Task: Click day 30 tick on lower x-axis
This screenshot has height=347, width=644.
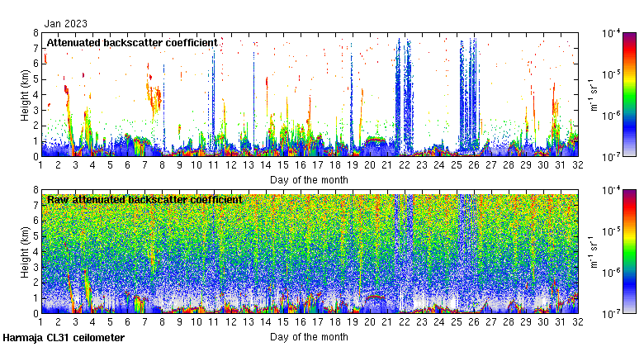Action: [543, 322]
